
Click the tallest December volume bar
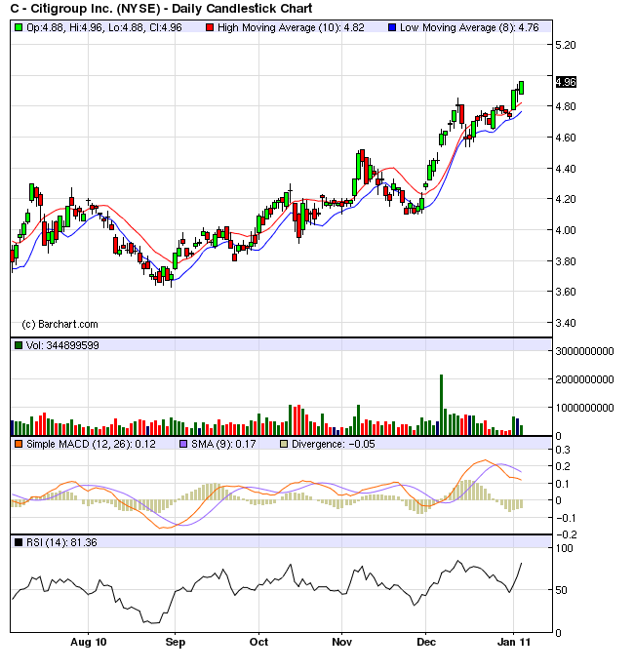[441, 406]
